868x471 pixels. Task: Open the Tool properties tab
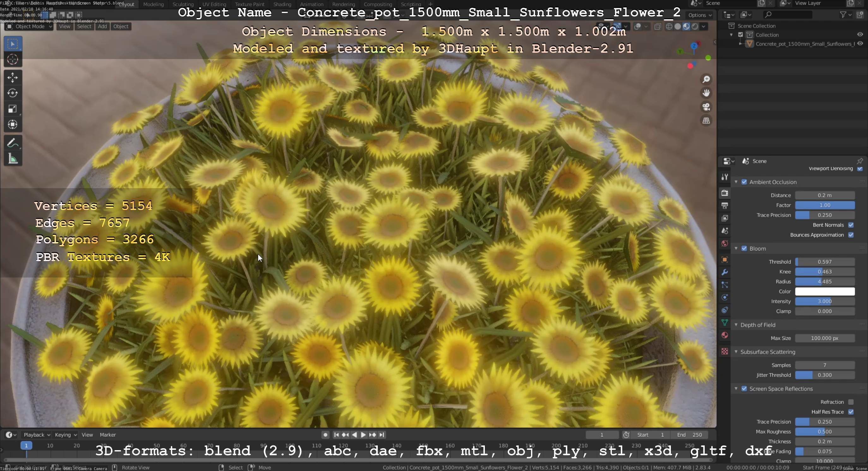pos(725,177)
